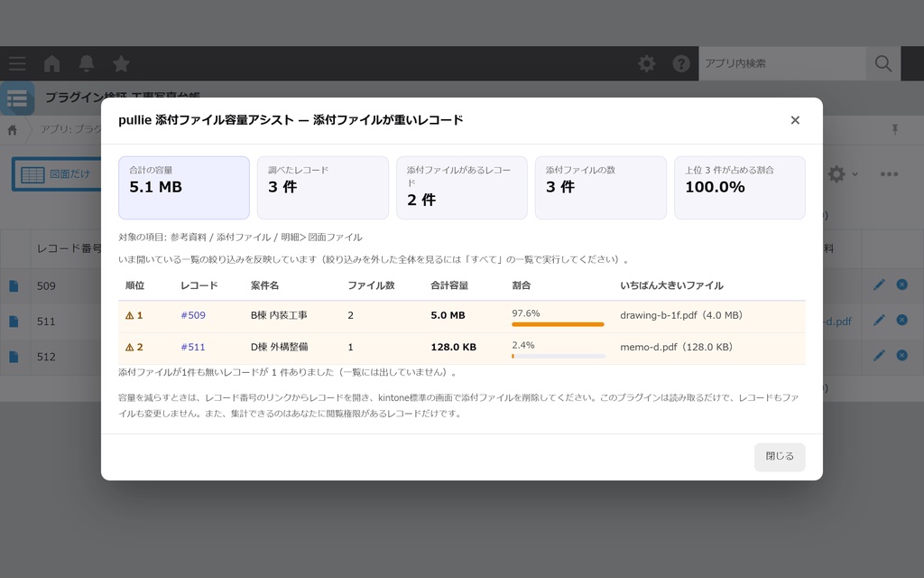The width and height of the screenshot is (924, 578).
Task: Click the レコード column header in dialog
Action: tap(199, 285)
